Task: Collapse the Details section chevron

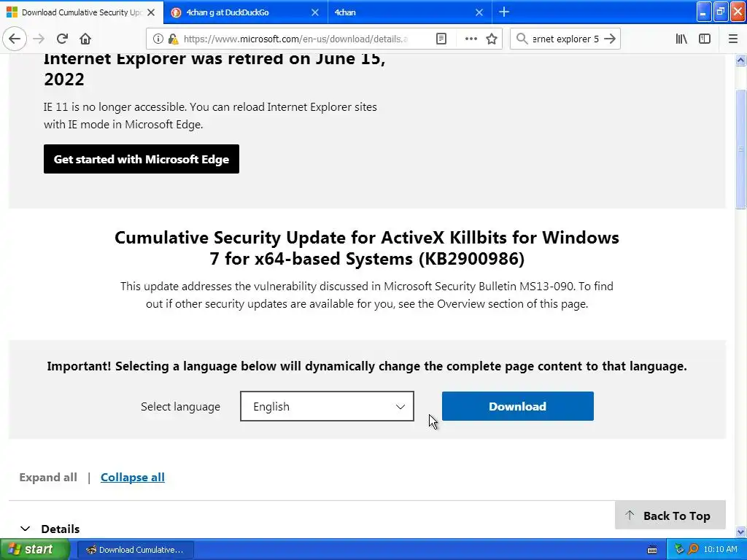Action: (x=26, y=529)
